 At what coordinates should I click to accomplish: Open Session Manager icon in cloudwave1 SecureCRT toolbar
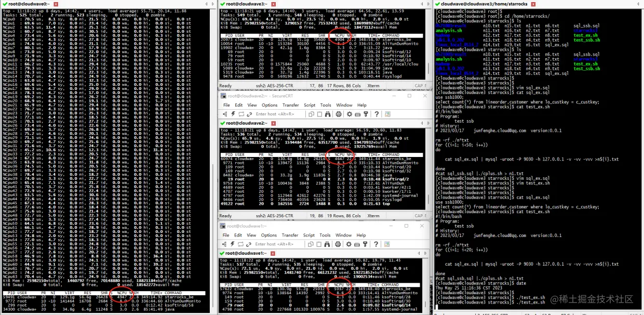tap(224, 244)
